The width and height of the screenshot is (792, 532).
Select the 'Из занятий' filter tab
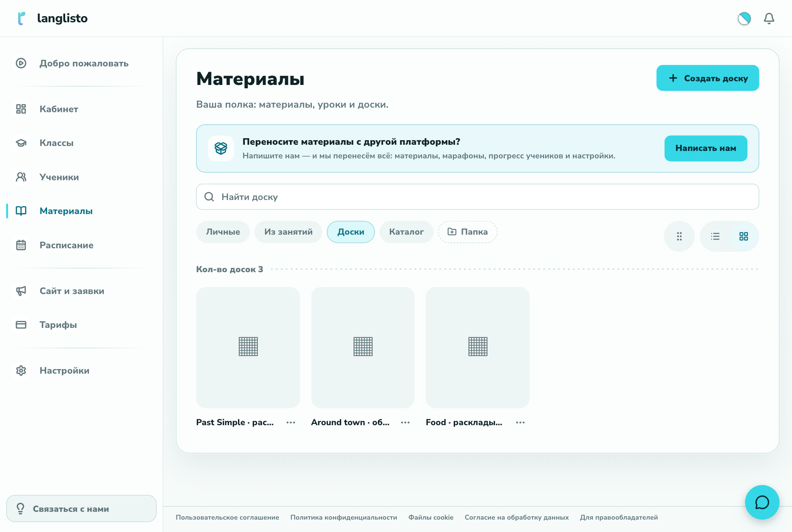[288, 232]
